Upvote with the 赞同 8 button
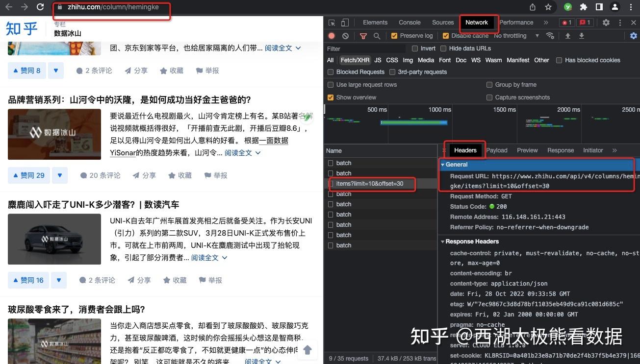The width and height of the screenshot is (640, 364). click(x=26, y=71)
